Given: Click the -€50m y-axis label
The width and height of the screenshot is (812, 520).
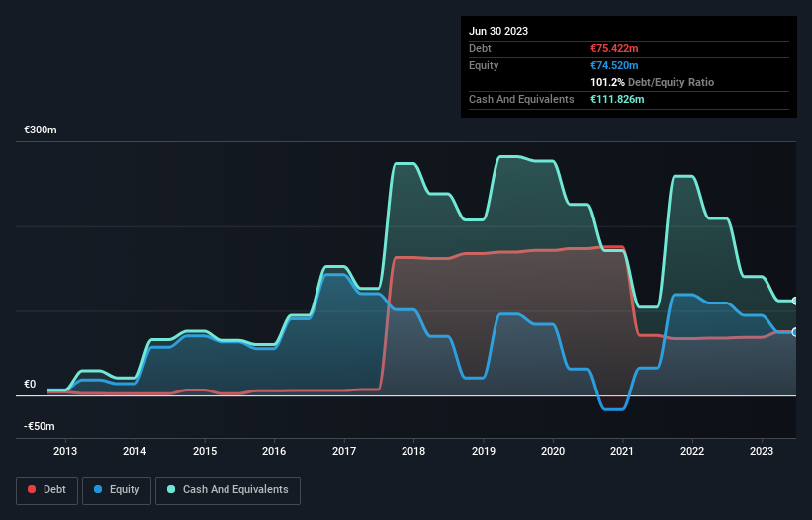Looking at the screenshot, I should point(41,426).
